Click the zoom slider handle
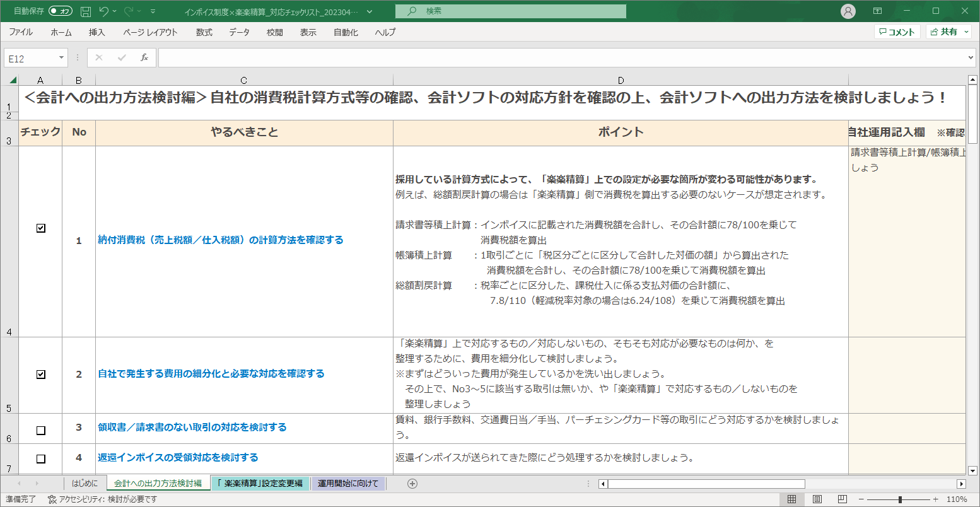 click(900, 499)
